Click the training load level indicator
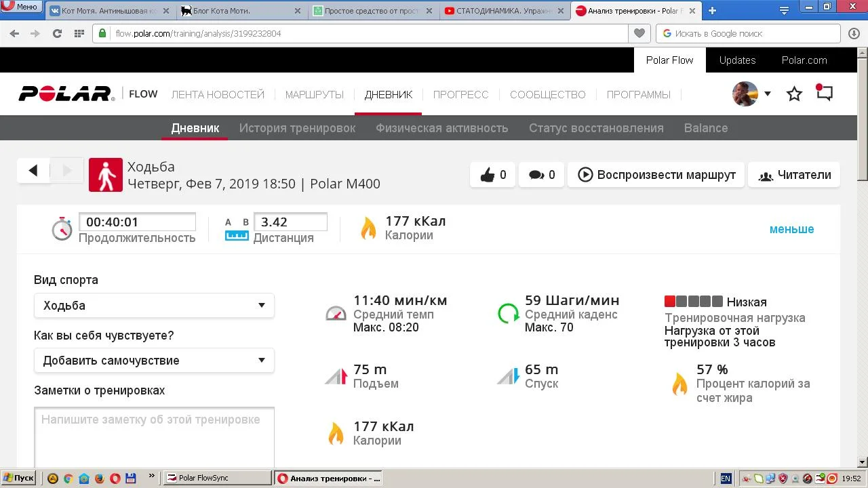This screenshot has width=868, height=488. 693,302
